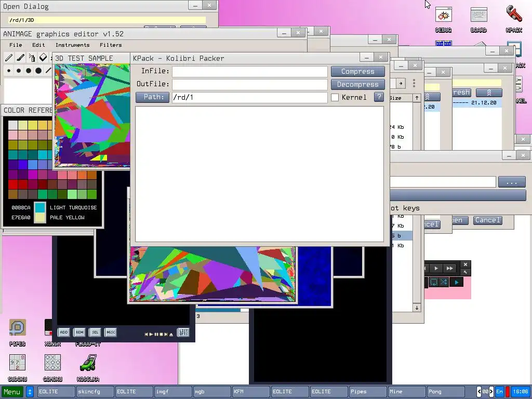Choose the third brush size dot in ANIMAGE
The height and width of the screenshot is (399, 532).
click(29, 71)
